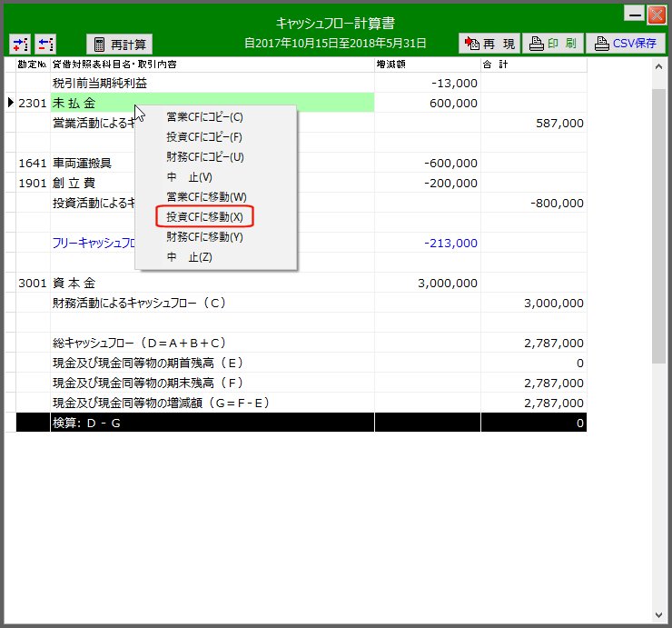
Task: Choose 投資CFに移動(X) from context menu
Action: click(205, 216)
